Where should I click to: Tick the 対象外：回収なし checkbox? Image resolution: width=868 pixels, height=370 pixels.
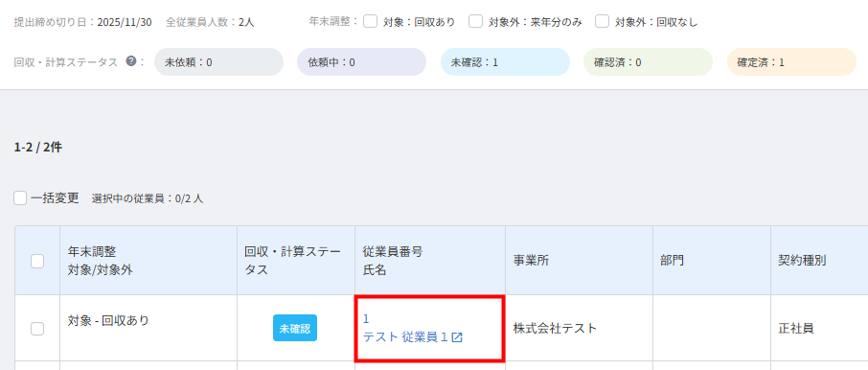point(603,22)
